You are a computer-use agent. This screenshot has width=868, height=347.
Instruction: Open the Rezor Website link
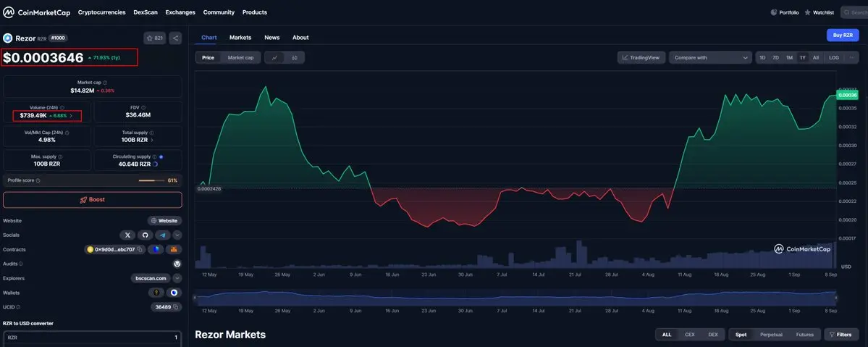164,221
